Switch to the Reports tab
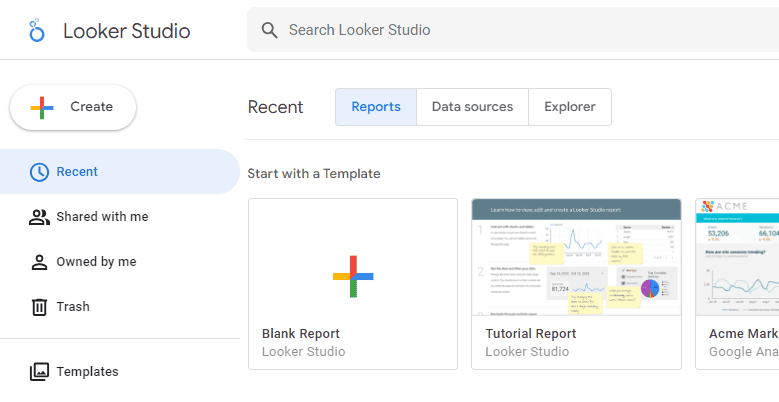Viewport: 779px width, 402px height. (376, 107)
